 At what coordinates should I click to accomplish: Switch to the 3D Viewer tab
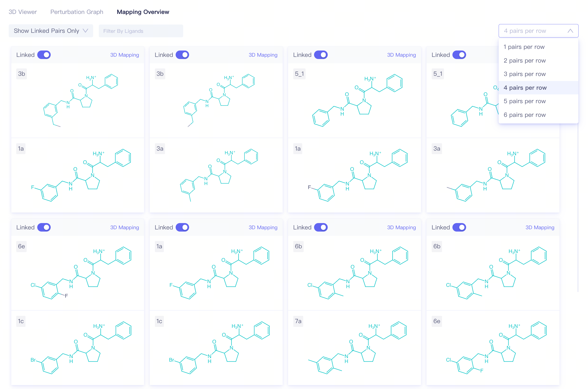(x=23, y=12)
